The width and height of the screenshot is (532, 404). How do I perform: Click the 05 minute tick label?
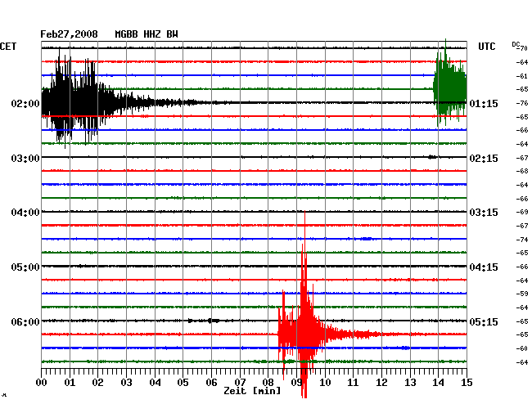pyautogui.click(x=183, y=383)
